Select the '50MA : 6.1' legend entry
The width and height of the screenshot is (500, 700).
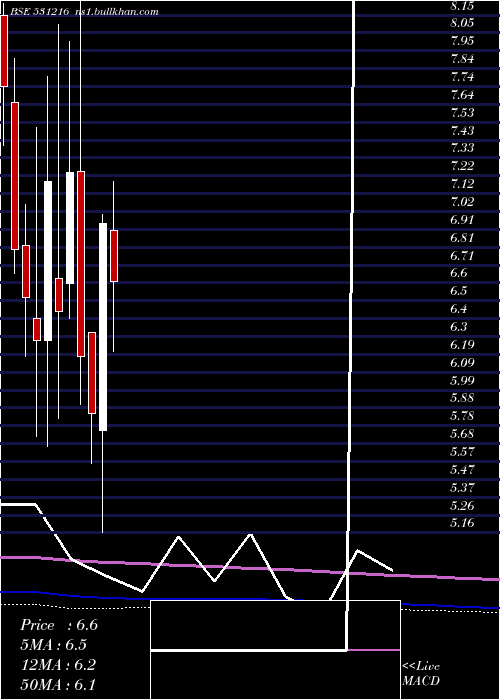[x=58, y=685]
